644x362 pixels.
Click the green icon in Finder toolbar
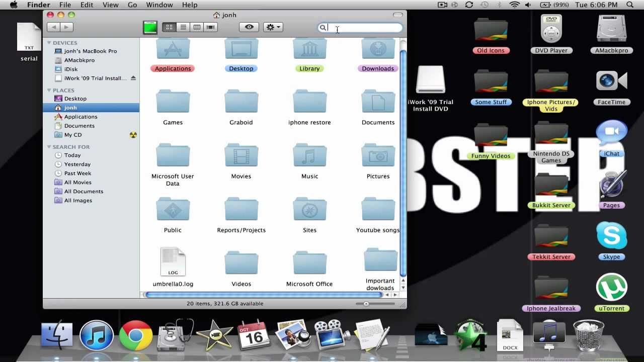point(150,28)
